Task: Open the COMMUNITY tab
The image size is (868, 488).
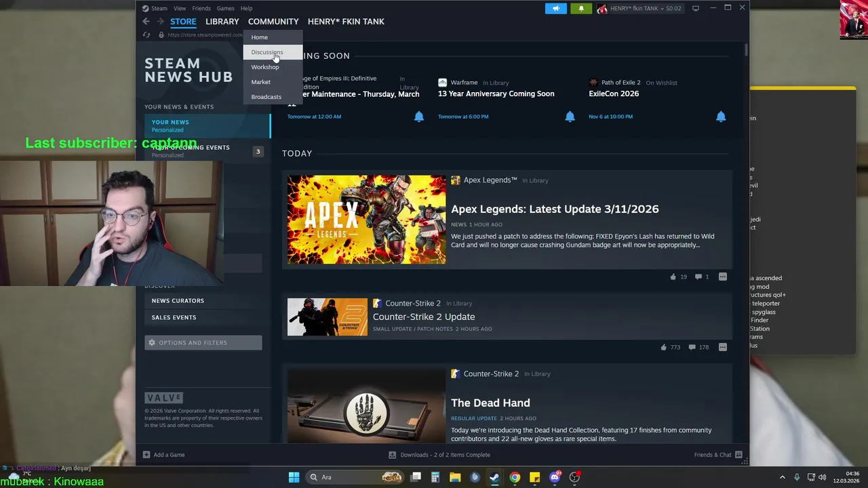Action: click(x=273, y=22)
